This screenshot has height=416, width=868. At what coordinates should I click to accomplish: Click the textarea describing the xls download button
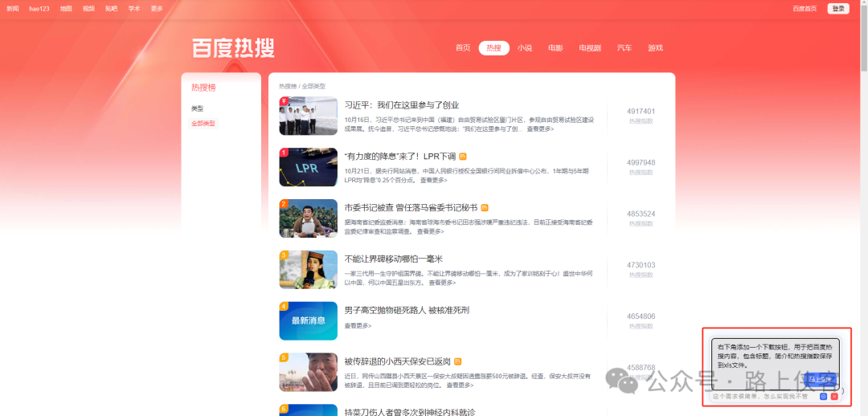pos(775,363)
